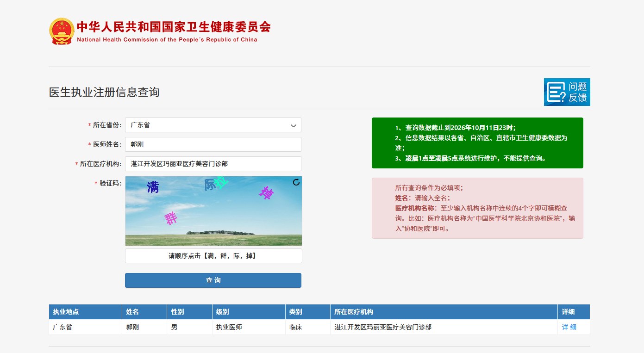Open the 详细 link for 郭刚
Screen dimensions: 644x353
pos(569,327)
